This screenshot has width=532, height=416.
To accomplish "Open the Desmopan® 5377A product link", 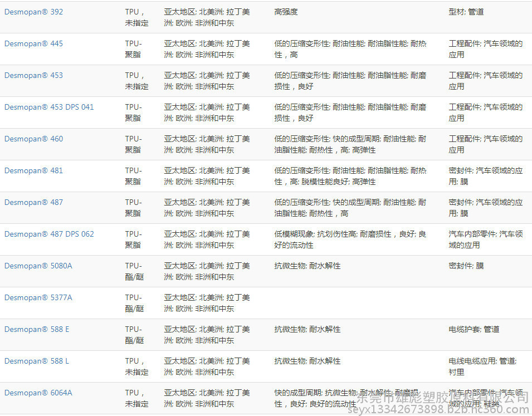I will click(38, 297).
